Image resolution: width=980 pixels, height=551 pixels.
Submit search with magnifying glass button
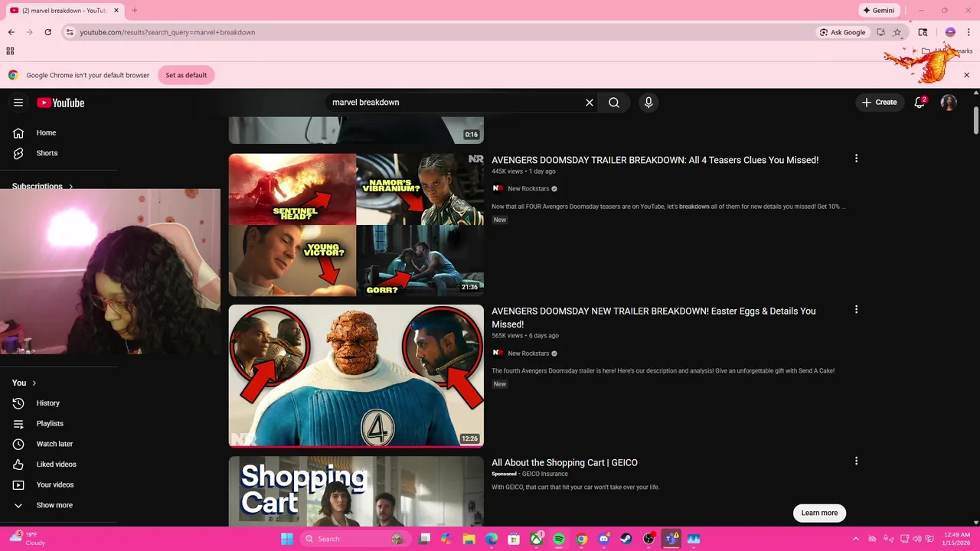coord(614,103)
